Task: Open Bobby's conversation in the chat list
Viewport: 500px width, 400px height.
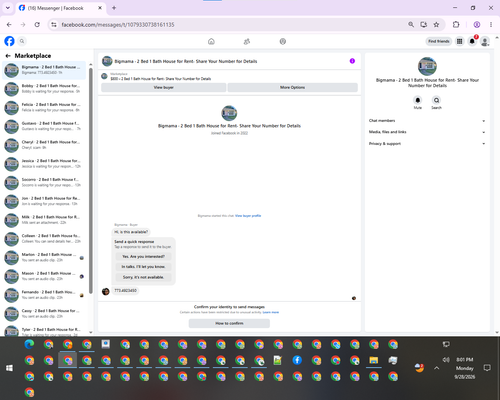Action: tap(44, 89)
